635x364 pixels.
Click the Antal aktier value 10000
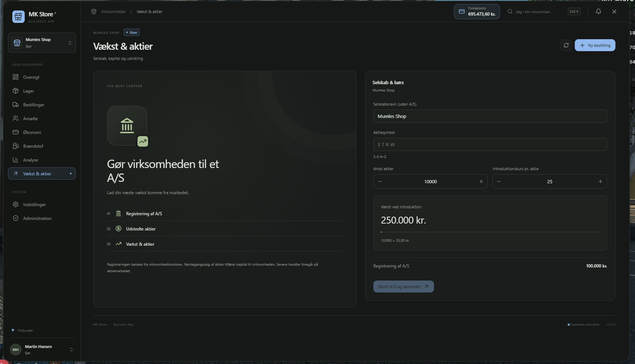point(430,181)
